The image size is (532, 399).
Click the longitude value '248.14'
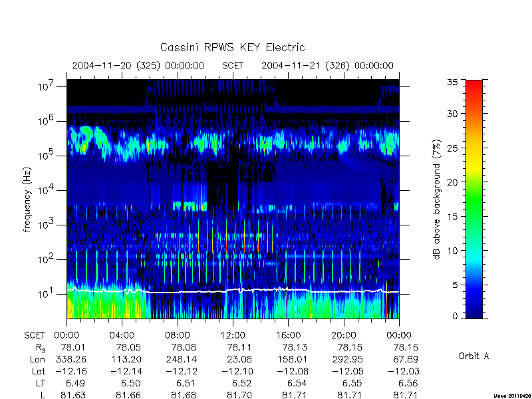(x=181, y=359)
